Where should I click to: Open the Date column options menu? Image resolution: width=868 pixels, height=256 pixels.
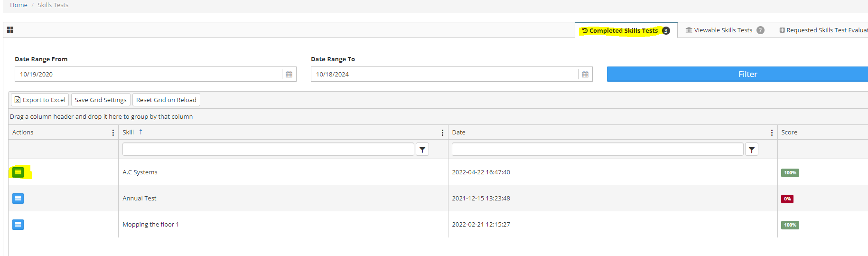pos(772,133)
